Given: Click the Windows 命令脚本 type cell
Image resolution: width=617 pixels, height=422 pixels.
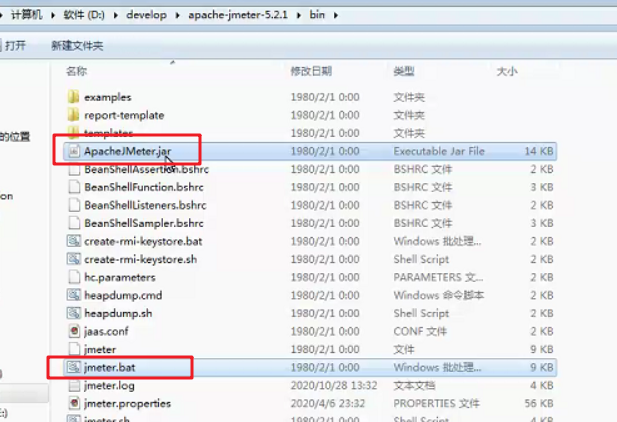Looking at the screenshot, I should [x=439, y=295].
